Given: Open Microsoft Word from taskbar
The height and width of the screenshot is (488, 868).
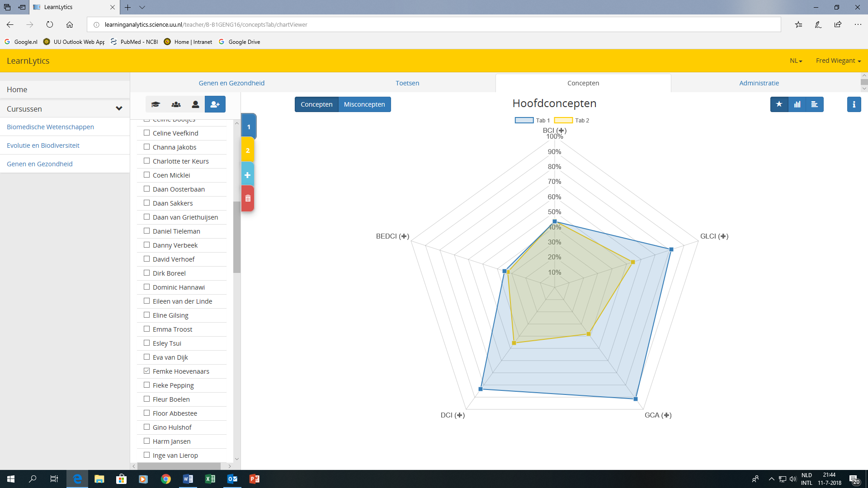Looking at the screenshot, I should pos(188,479).
